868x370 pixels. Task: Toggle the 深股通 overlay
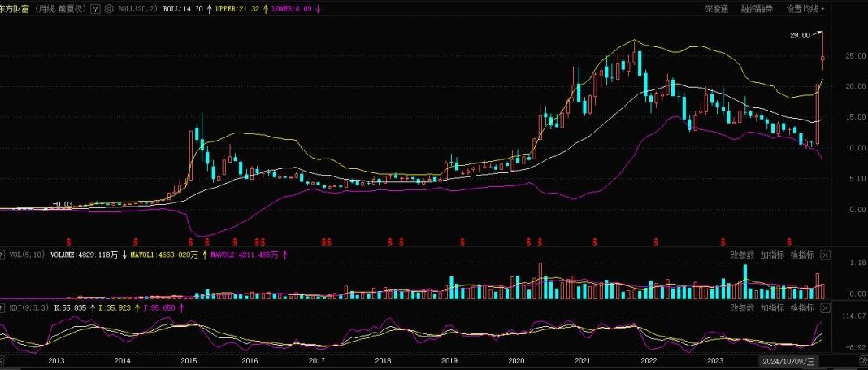(x=716, y=9)
